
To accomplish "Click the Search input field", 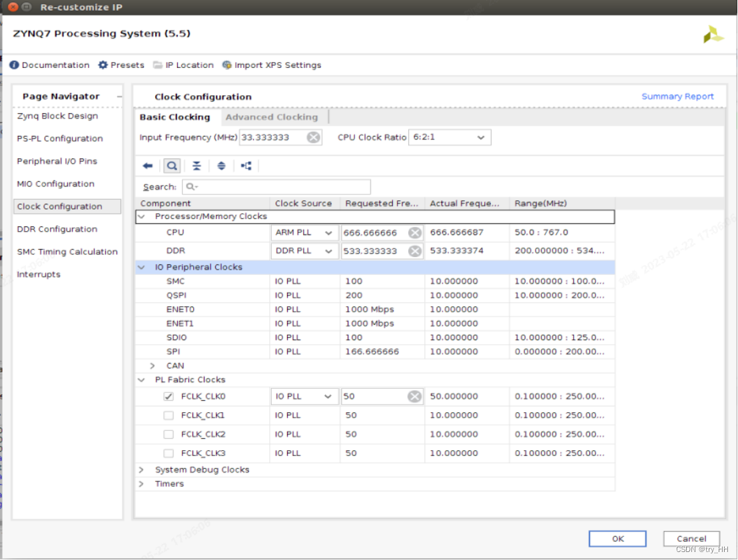I will coord(276,187).
